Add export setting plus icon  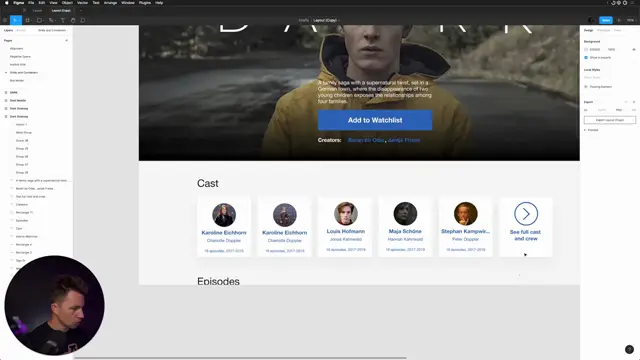(x=633, y=102)
